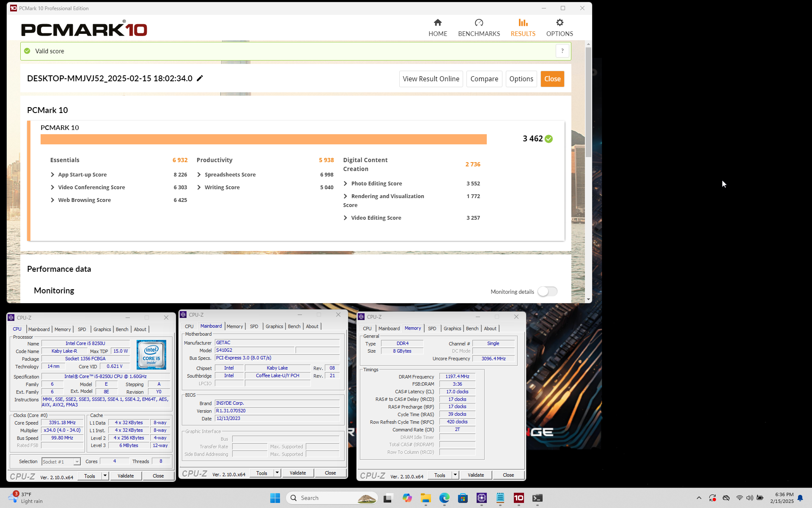Open the Windows Start menu
Screen dimensions: 812x508
click(275, 498)
